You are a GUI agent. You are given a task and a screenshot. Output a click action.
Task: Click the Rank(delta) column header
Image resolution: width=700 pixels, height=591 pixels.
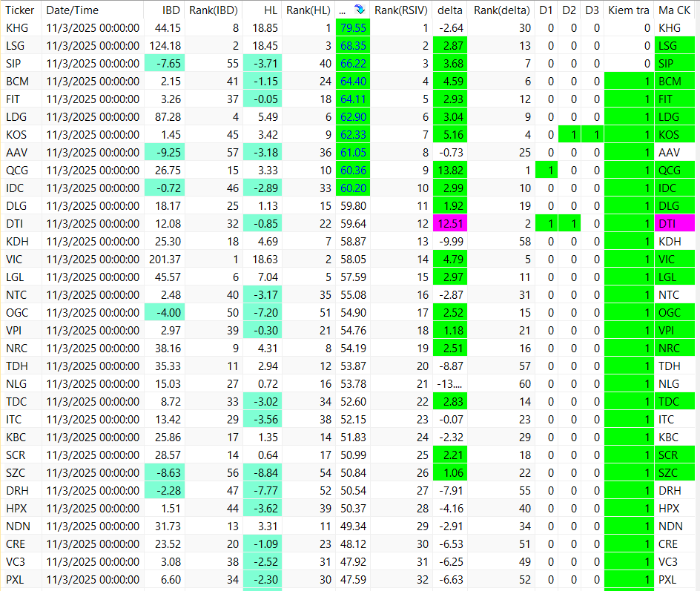501,10
